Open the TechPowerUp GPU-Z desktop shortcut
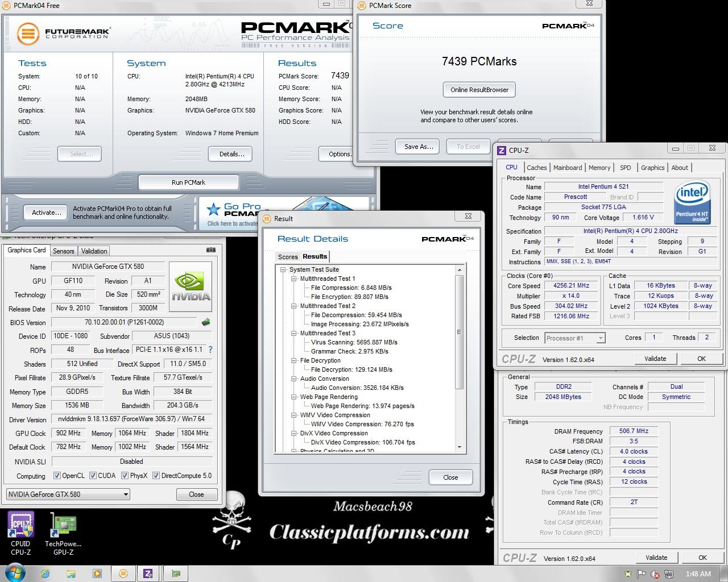728x582 pixels. click(x=63, y=533)
